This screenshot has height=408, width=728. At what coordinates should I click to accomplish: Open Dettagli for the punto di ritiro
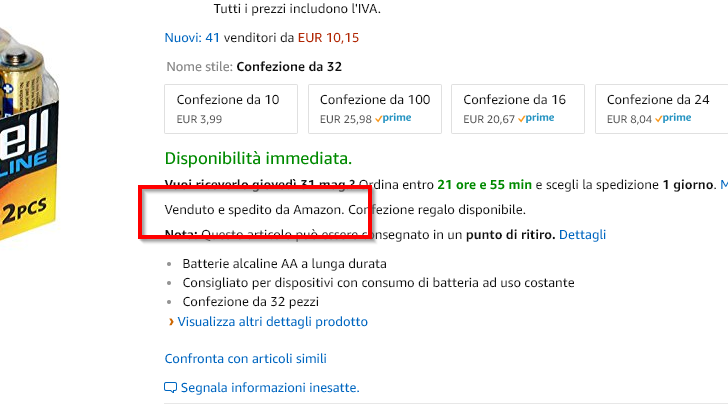click(582, 235)
